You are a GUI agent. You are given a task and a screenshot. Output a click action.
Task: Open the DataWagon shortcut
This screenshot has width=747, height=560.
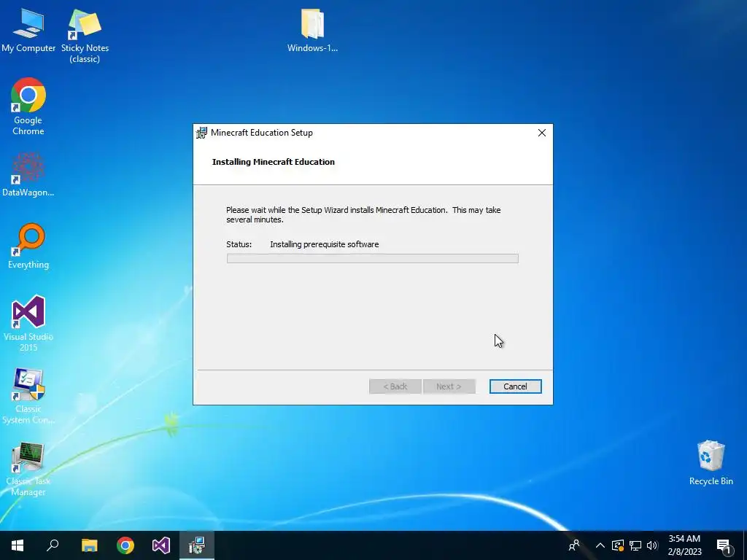tap(28, 174)
